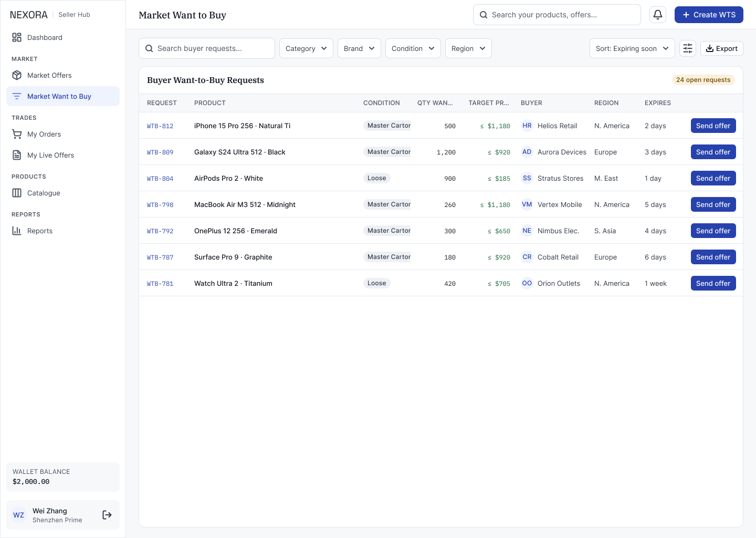Open the Reports page

[x=63, y=231]
